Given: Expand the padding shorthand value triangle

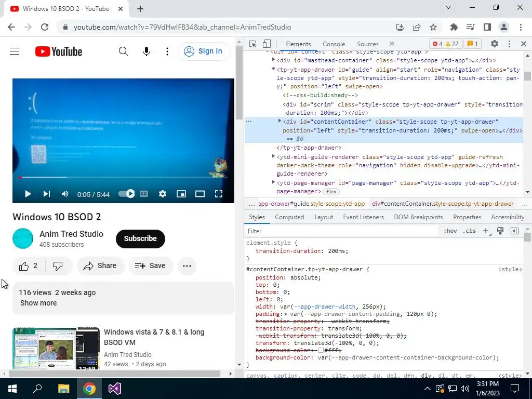Looking at the screenshot, I should point(286,314).
